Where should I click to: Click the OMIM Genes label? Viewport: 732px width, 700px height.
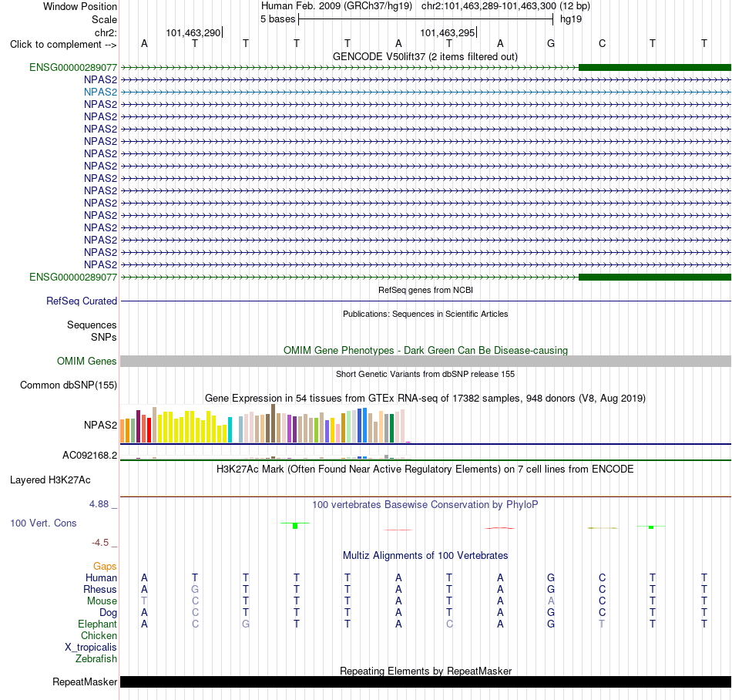point(86,361)
